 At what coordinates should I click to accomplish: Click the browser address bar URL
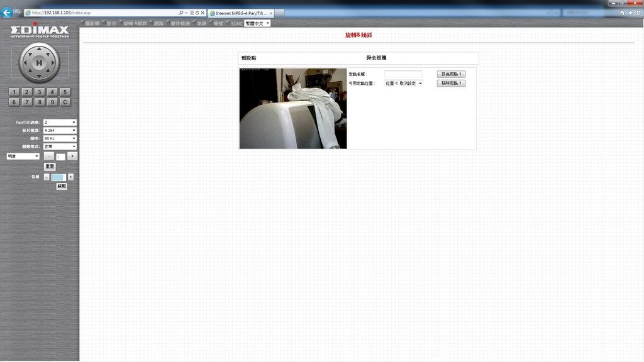61,13
